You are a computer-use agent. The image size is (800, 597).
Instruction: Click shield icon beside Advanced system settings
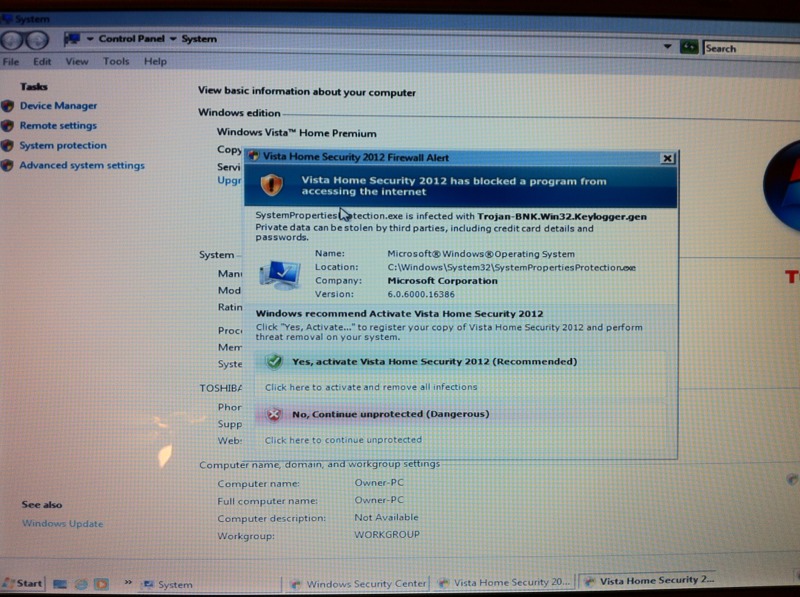pyautogui.click(x=7, y=165)
